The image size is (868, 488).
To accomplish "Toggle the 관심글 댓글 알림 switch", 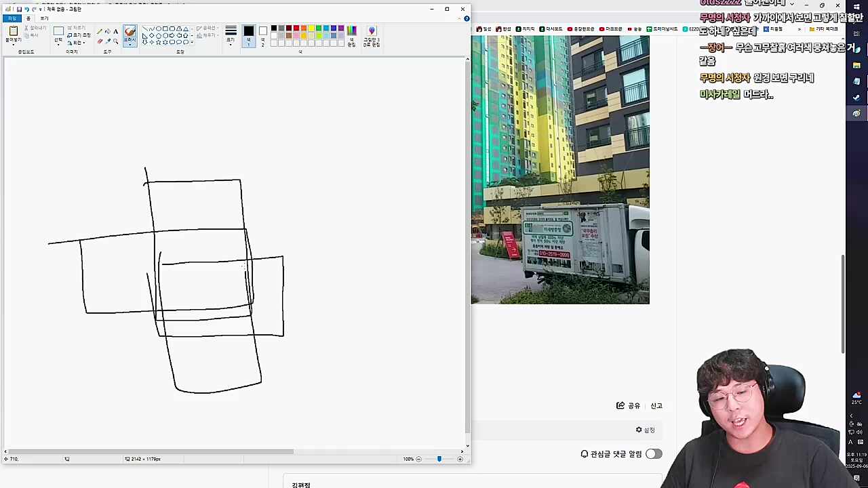I will [653, 454].
